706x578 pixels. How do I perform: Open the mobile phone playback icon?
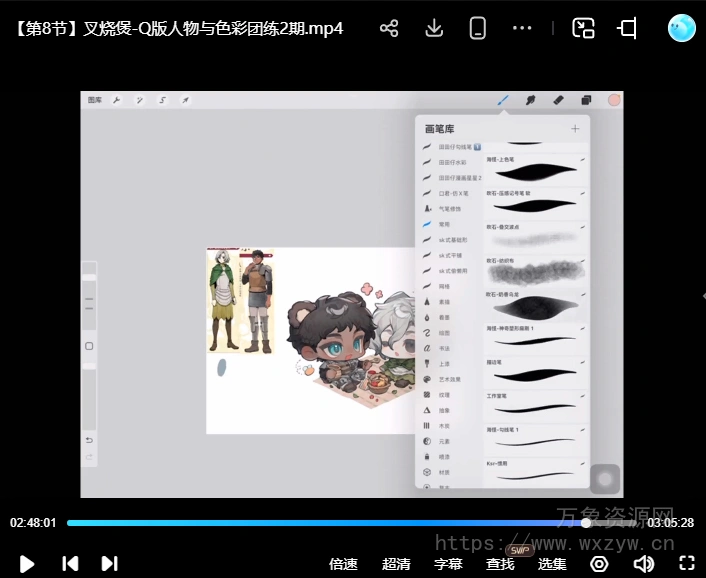(478, 28)
